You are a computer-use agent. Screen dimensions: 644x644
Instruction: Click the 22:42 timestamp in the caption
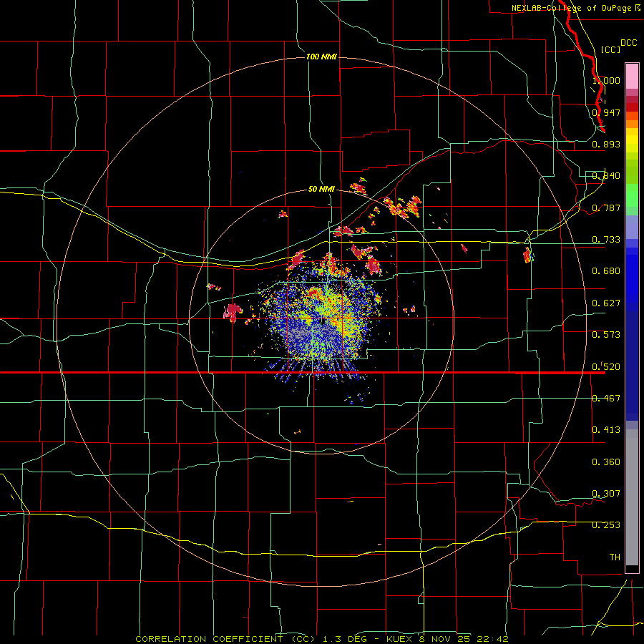click(x=492, y=639)
